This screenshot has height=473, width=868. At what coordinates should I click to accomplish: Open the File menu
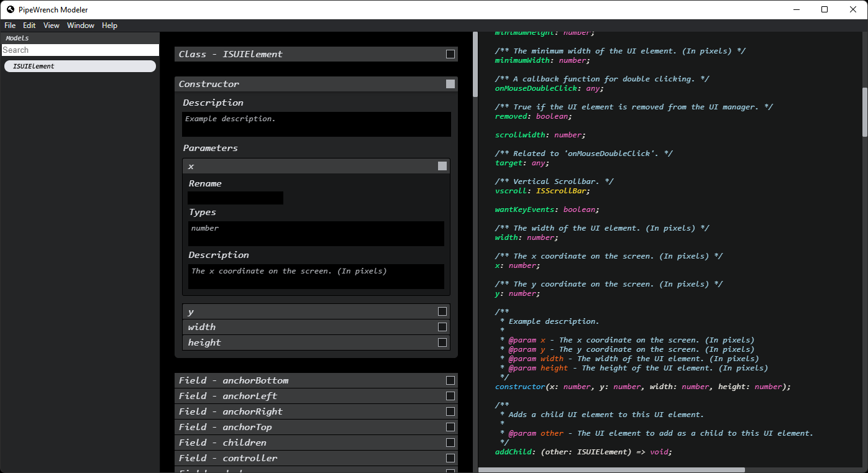click(10, 25)
